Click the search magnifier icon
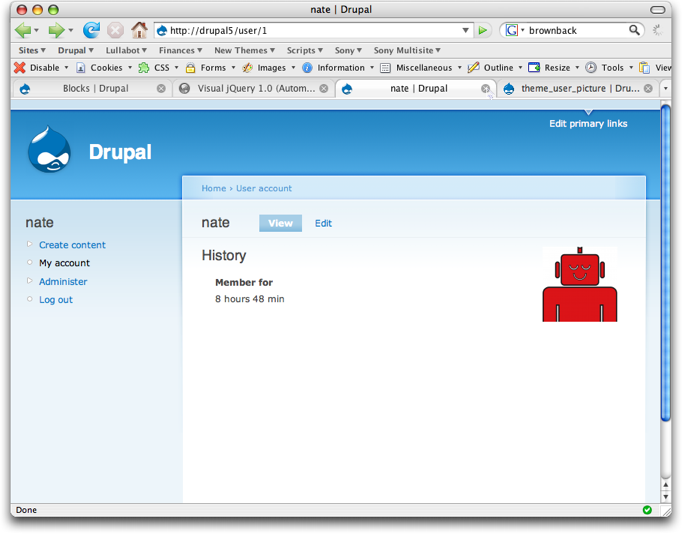Image resolution: width=682 pixels, height=534 pixels. pos(634,30)
